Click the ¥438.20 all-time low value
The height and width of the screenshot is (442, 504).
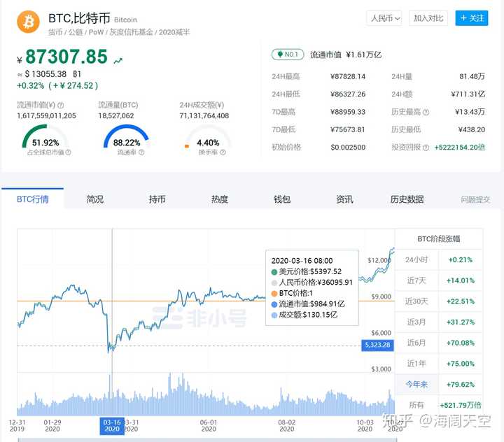(472, 130)
